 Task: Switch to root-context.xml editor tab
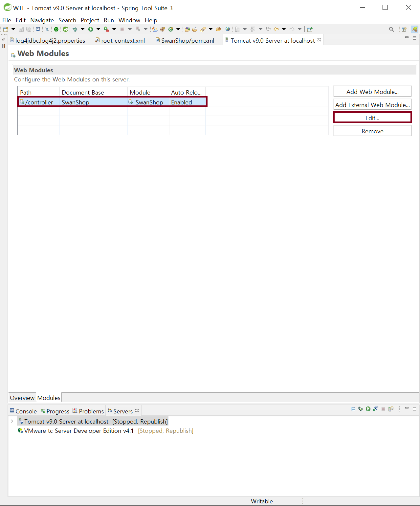[x=120, y=40]
